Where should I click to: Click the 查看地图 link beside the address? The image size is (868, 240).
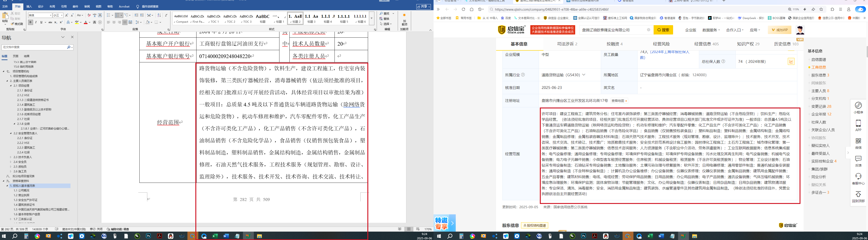click(x=619, y=101)
